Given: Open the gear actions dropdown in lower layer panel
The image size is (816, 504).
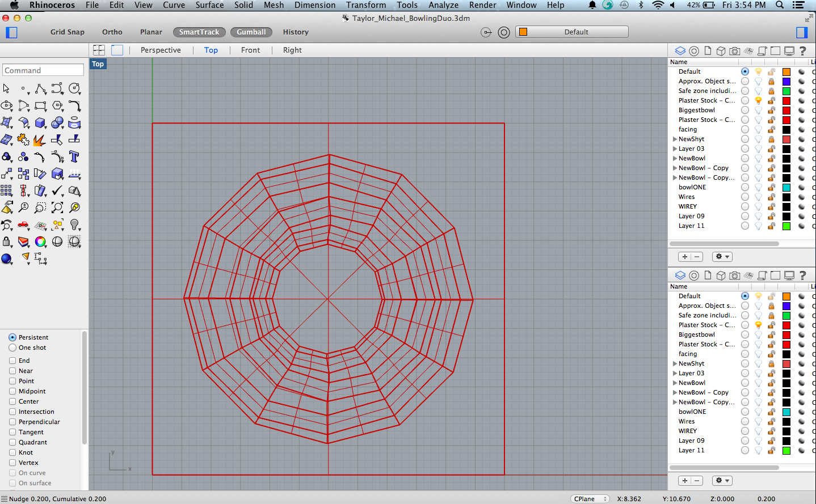Looking at the screenshot, I should point(722,481).
